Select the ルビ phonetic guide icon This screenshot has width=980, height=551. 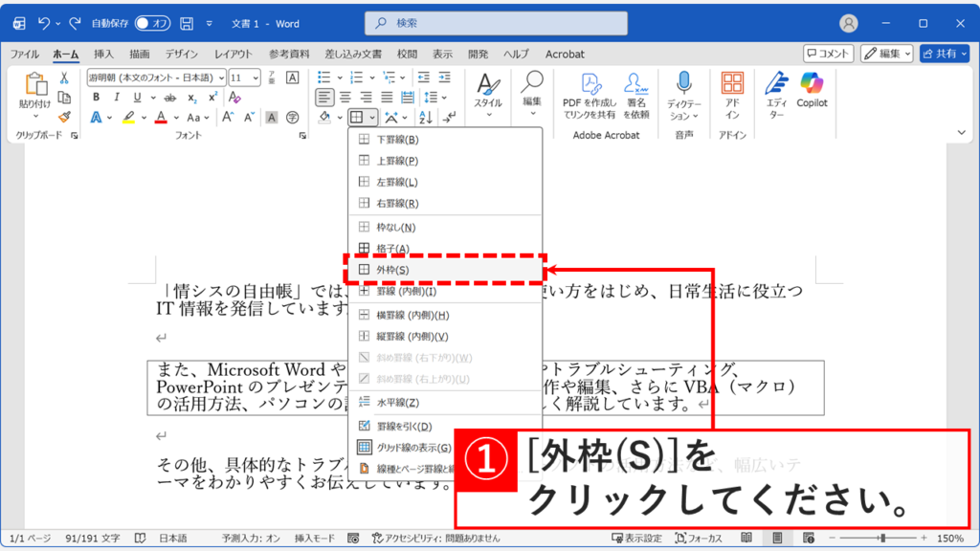pos(272,77)
